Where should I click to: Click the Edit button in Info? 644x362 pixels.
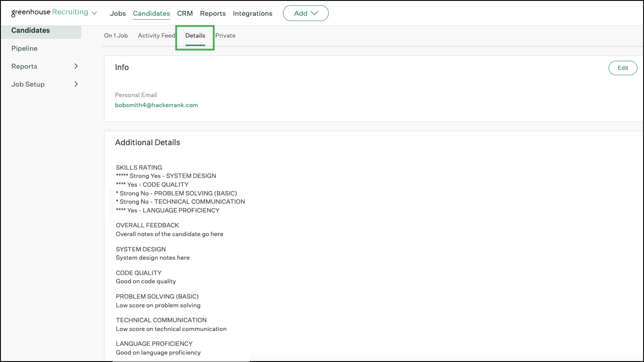tap(623, 68)
